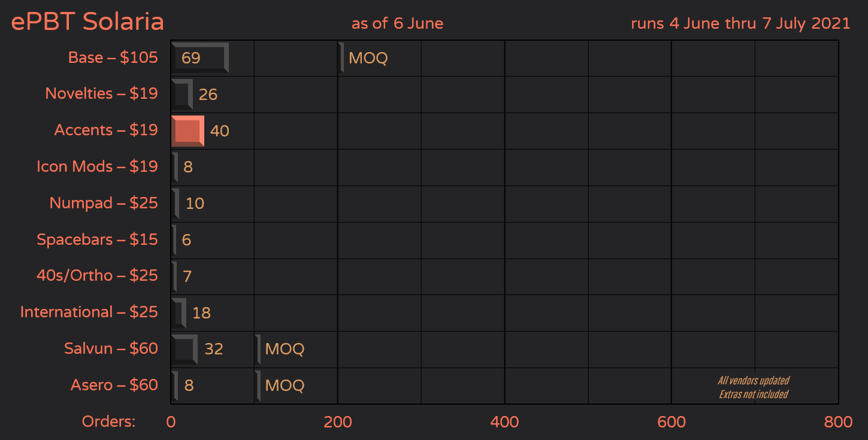Open the Base – $105 label
Viewport: 868px width, 440px height.
click(113, 57)
